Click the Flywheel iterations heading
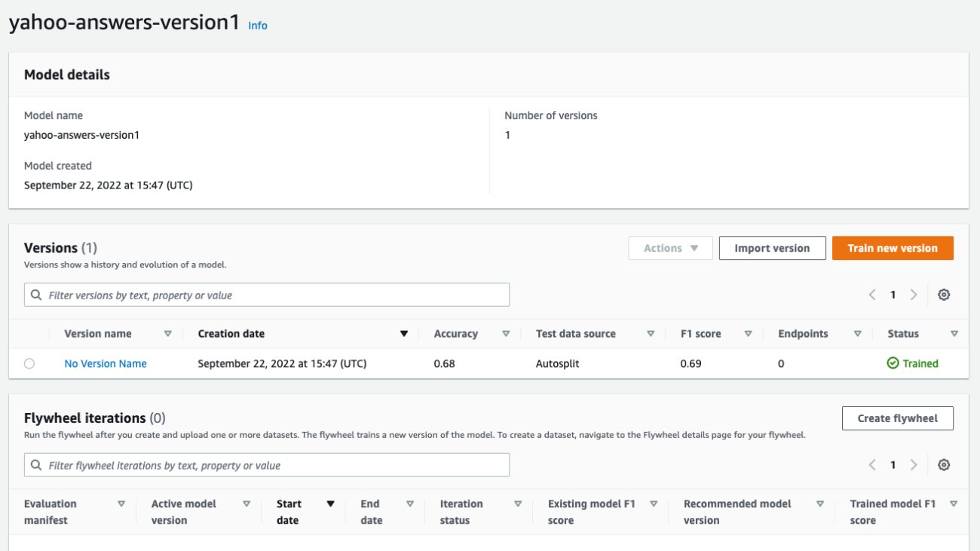The width and height of the screenshot is (980, 551). tap(95, 418)
